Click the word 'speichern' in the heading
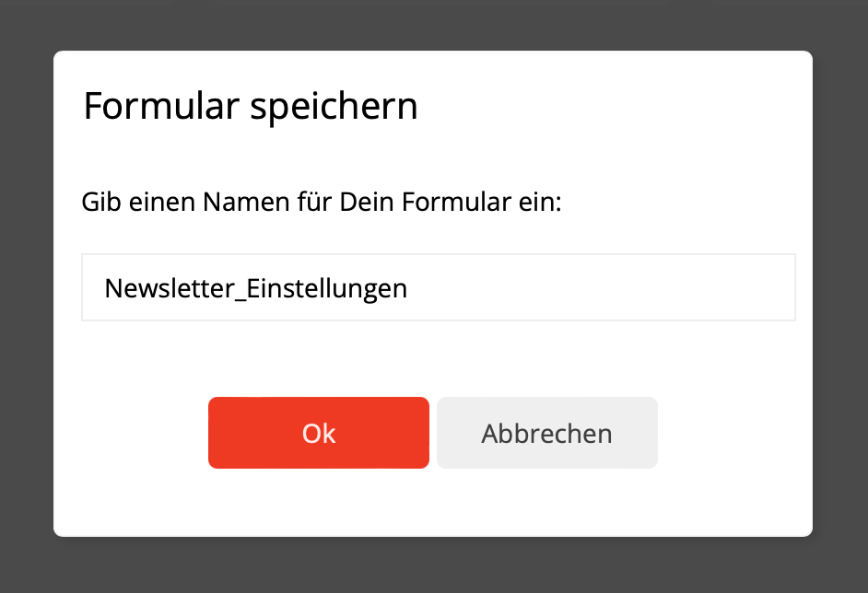This screenshot has height=593, width=868. [x=334, y=107]
